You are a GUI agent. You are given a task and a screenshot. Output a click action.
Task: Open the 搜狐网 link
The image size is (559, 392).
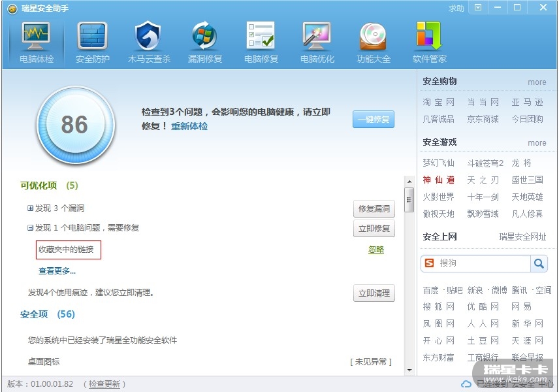pos(438,307)
